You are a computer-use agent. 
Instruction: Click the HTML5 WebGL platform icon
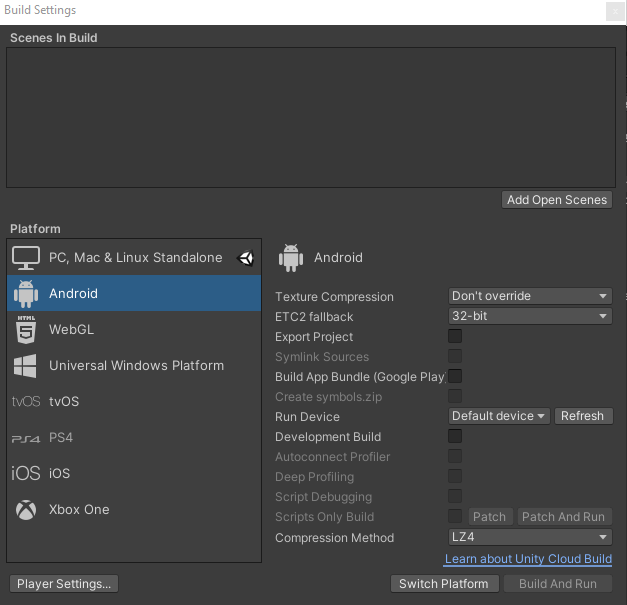click(x=26, y=330)
